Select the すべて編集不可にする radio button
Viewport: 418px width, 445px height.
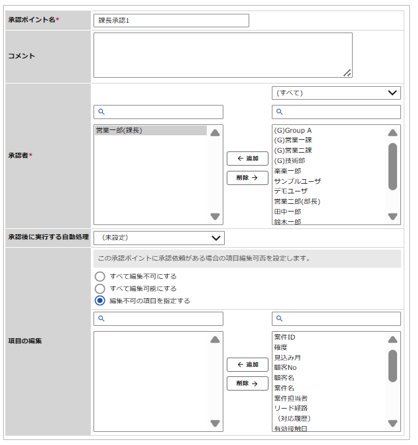point(100,276)
